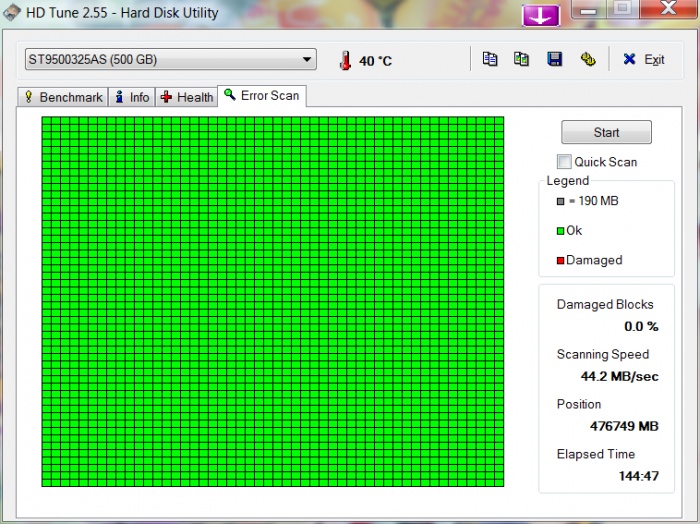This screenshot has width=700, height=524.
Task: Click the 144:47 elapsed time value
Action: coord(639,476)
